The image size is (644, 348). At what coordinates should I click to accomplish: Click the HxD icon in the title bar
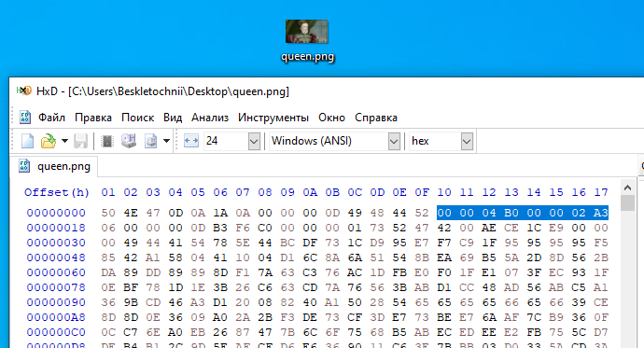pos(23,90)
